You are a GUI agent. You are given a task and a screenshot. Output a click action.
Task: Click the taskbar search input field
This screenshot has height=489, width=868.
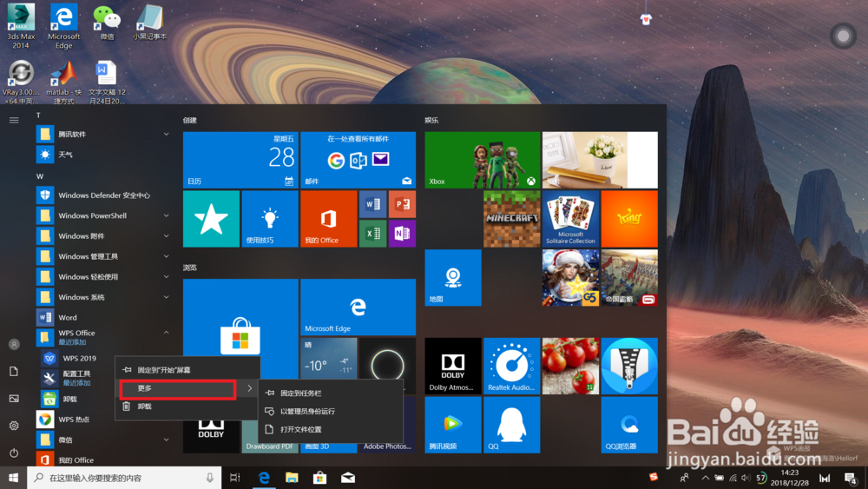pos(124,478)
